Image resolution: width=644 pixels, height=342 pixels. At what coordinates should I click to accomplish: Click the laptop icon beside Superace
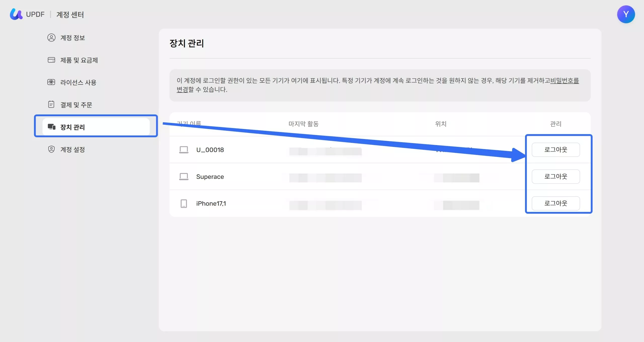pos(184,177)
